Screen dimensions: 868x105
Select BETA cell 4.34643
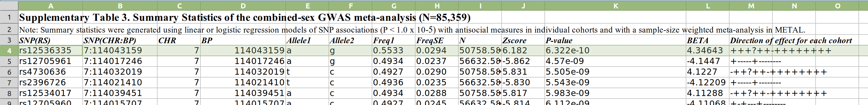click(708, 51)
